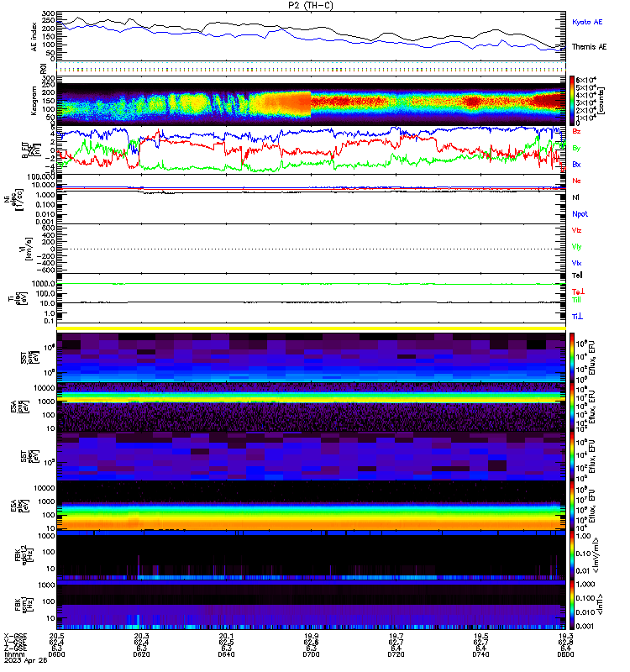
Task: Click the X-GSE value '20.3'
Action: (141, 636)
